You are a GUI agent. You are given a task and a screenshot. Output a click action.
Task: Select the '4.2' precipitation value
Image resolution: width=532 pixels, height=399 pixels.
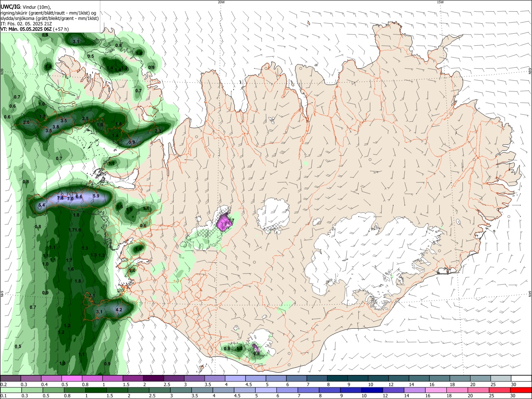(119, 310)
